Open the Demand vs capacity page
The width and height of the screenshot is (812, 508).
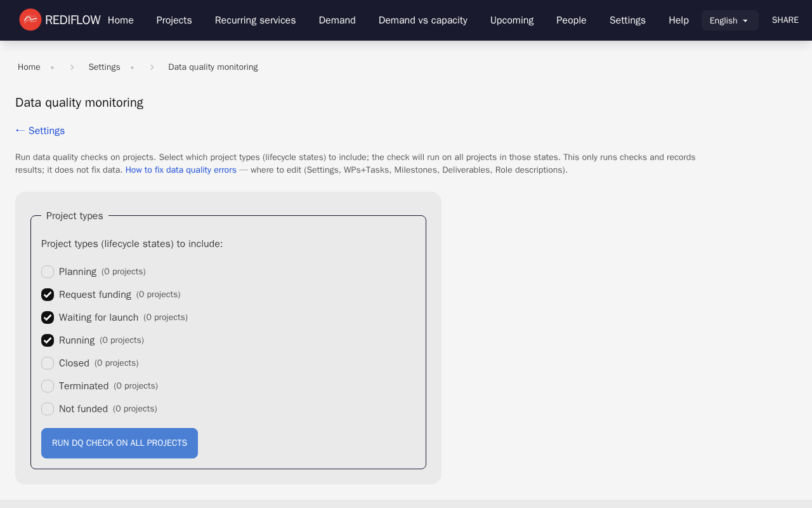pos(422,20)
